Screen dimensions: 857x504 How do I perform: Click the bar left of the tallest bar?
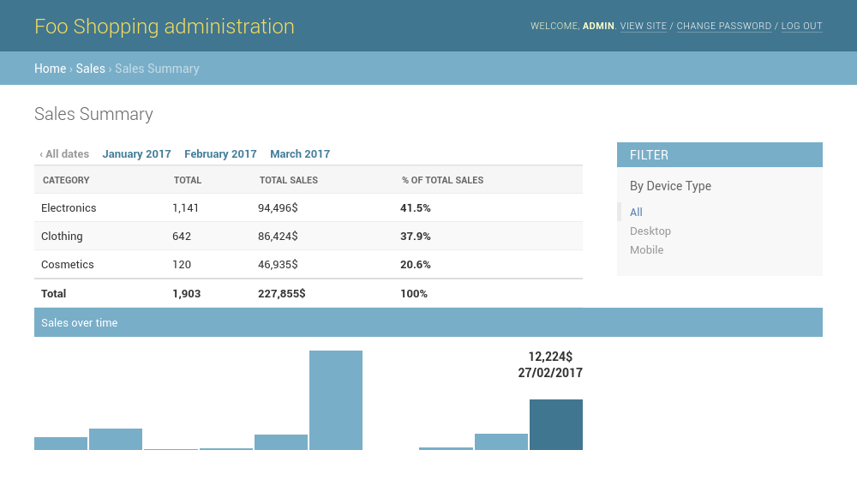point(281,442)
